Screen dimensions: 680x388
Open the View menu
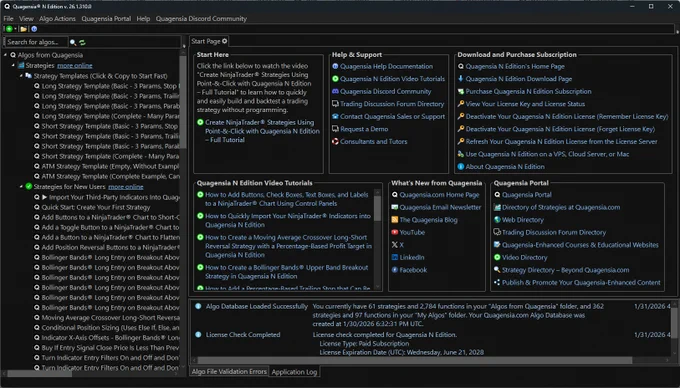pyautogui.click(x=26, y=19)
